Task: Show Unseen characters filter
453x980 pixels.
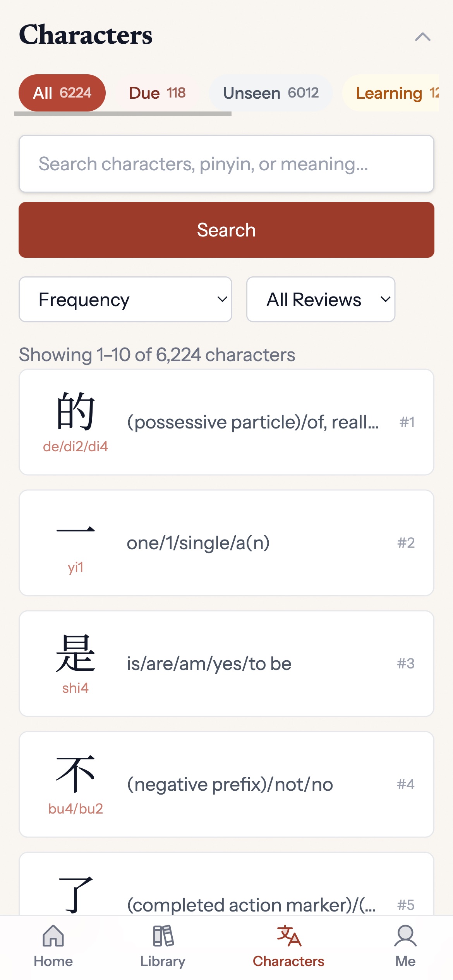Action: [x=270, y=93]
